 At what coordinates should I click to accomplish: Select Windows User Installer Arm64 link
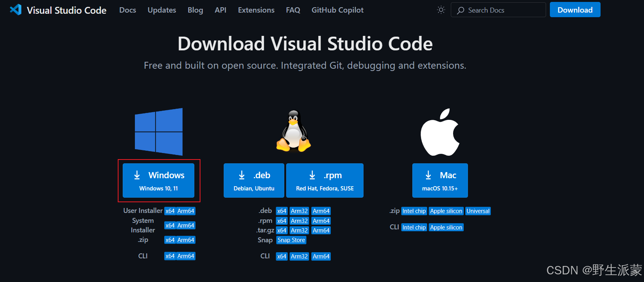(186, 211)
